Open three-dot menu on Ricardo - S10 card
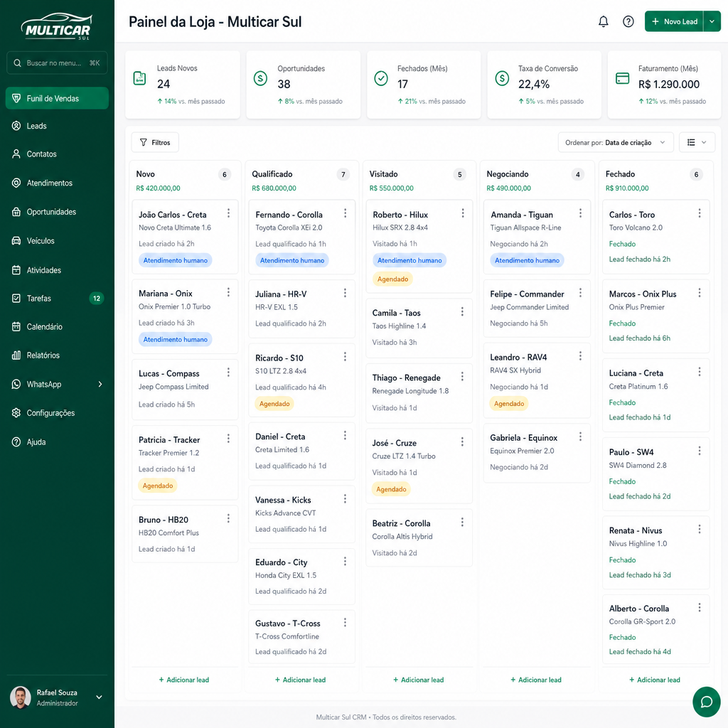 click(345, 357)
